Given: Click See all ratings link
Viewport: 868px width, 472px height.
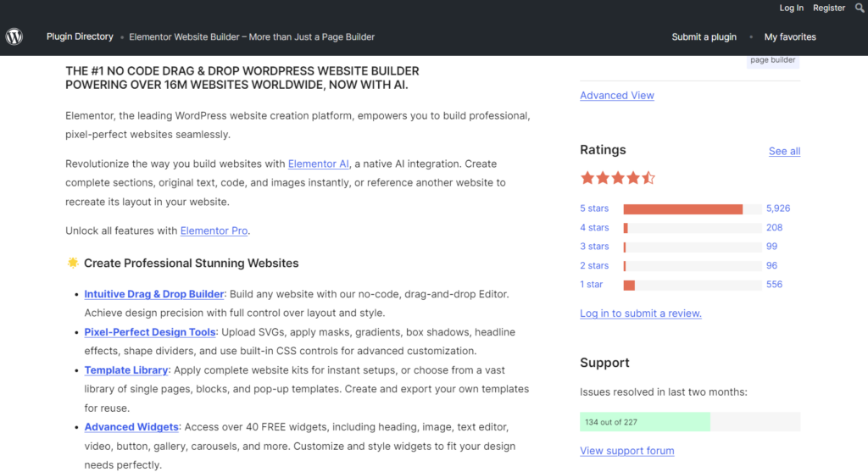Looking at the screenshot, I should coord(784,151).
